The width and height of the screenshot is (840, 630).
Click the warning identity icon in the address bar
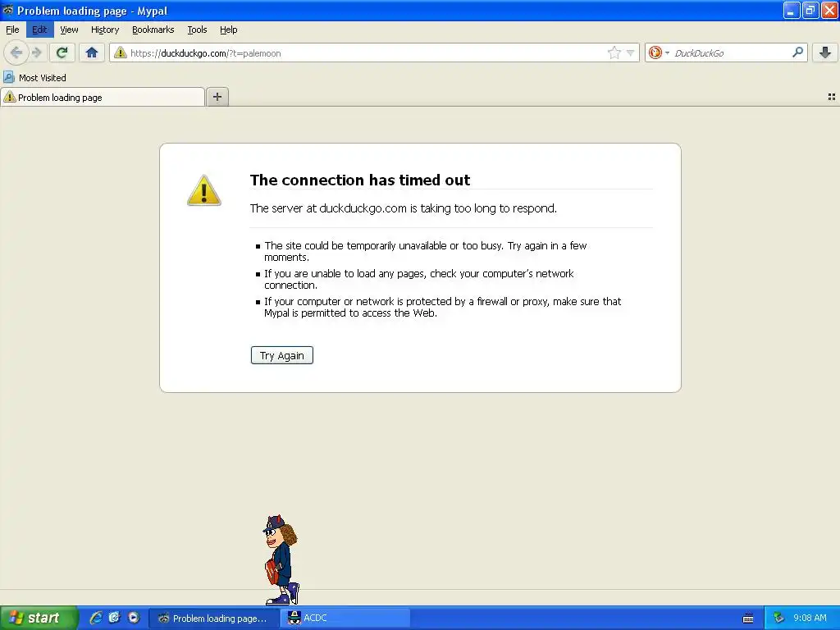click(x=121, y=52)
